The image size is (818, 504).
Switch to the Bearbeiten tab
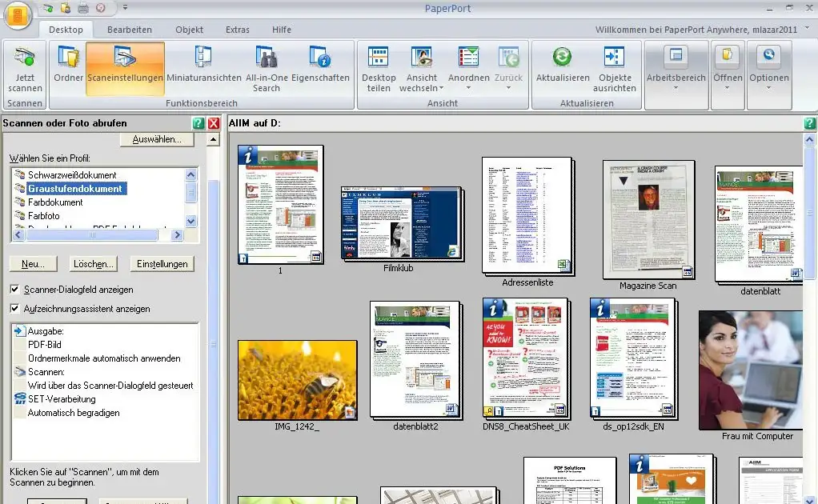click(129, 30)
